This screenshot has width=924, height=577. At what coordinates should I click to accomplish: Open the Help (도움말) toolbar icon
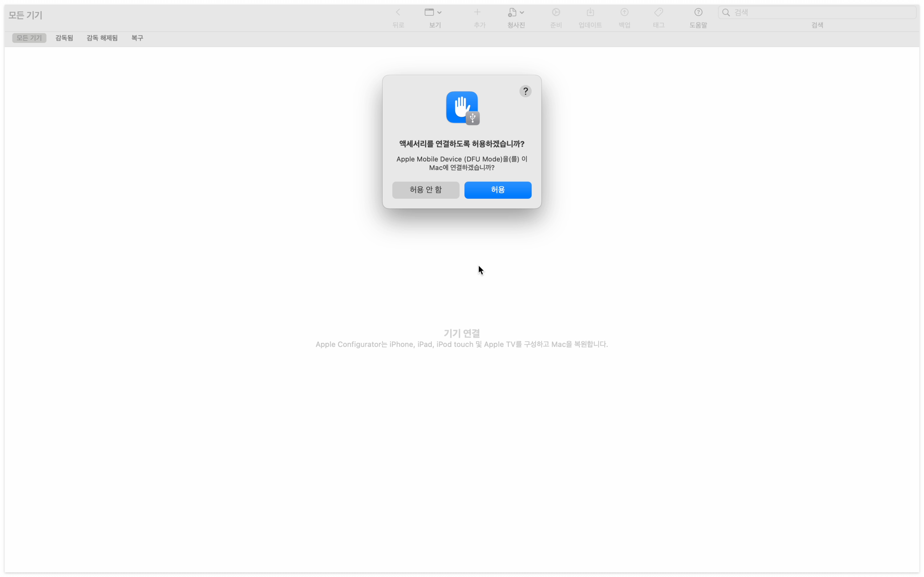698,12
